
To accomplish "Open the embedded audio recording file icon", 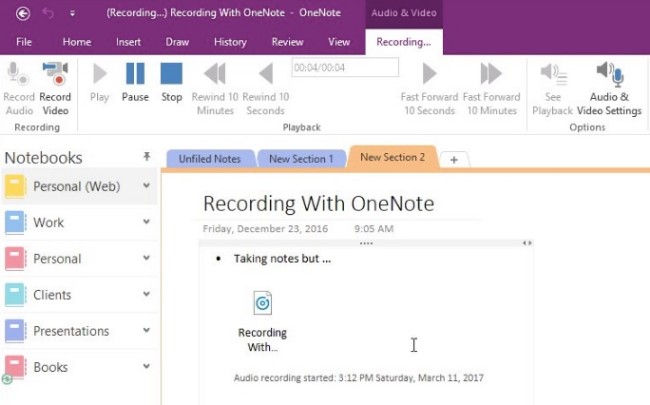I will click(262, 303).
